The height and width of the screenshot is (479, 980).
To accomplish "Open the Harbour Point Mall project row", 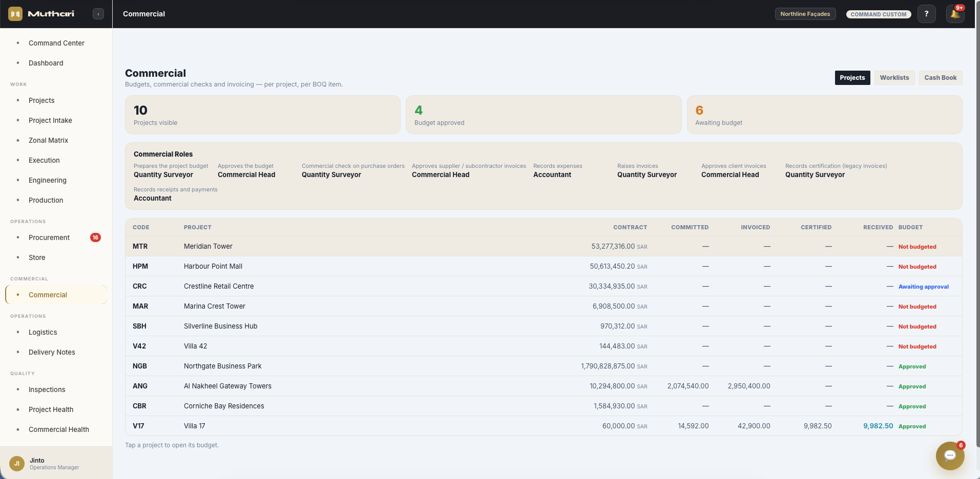I will coord(544,266).
